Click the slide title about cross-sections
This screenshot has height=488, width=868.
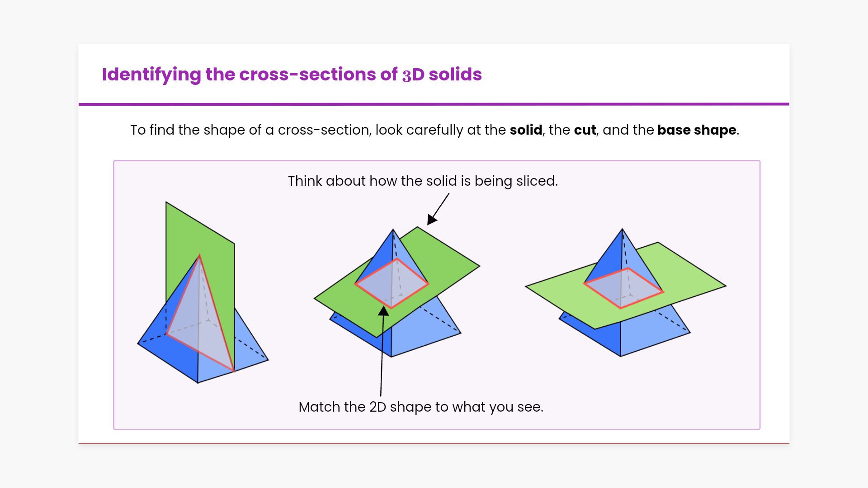pos(292,75)
